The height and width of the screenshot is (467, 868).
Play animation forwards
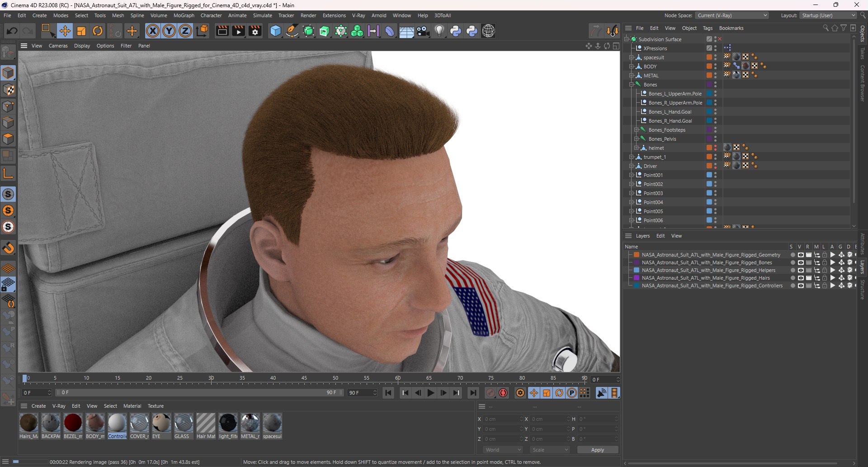pos(431,393)
